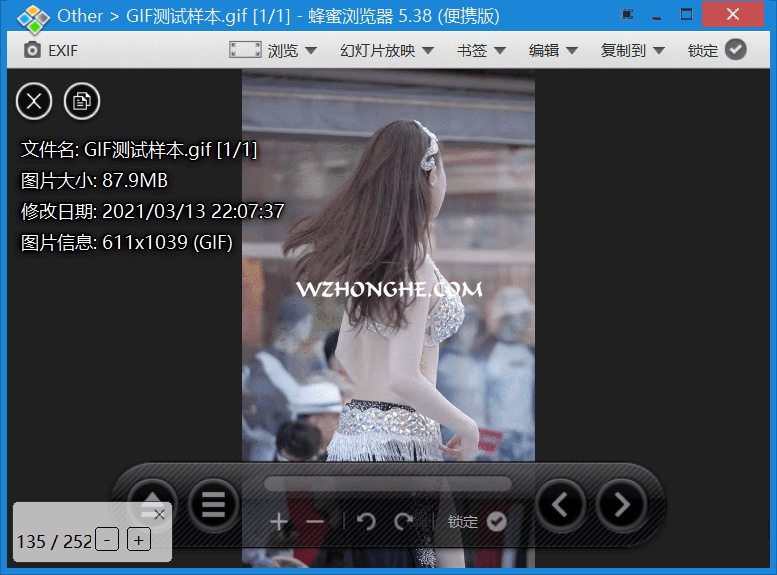Click the fullscreen frame icon beside 浏览

click(245, 50)
